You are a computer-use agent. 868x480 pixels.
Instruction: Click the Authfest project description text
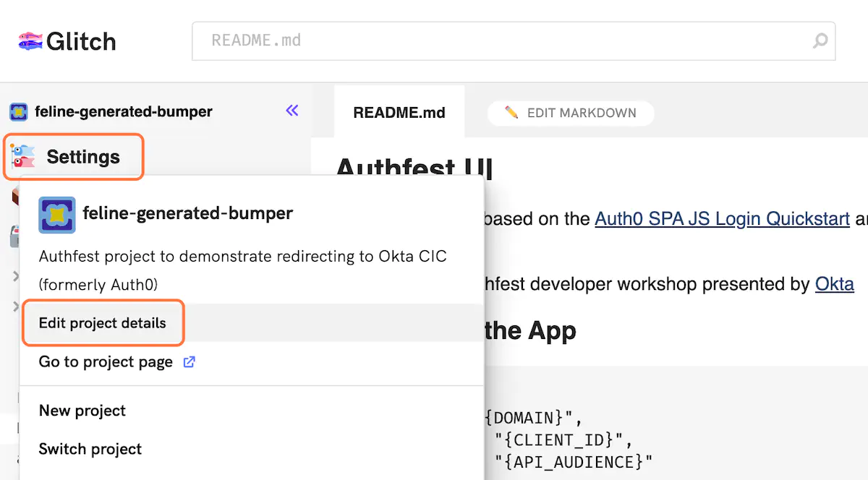pyautogui.click(x=242, y=270)
